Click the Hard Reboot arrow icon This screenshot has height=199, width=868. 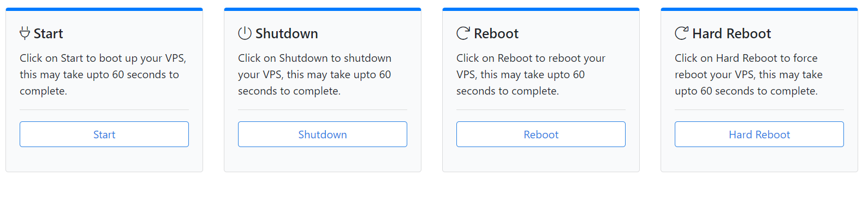coord(681,33)
